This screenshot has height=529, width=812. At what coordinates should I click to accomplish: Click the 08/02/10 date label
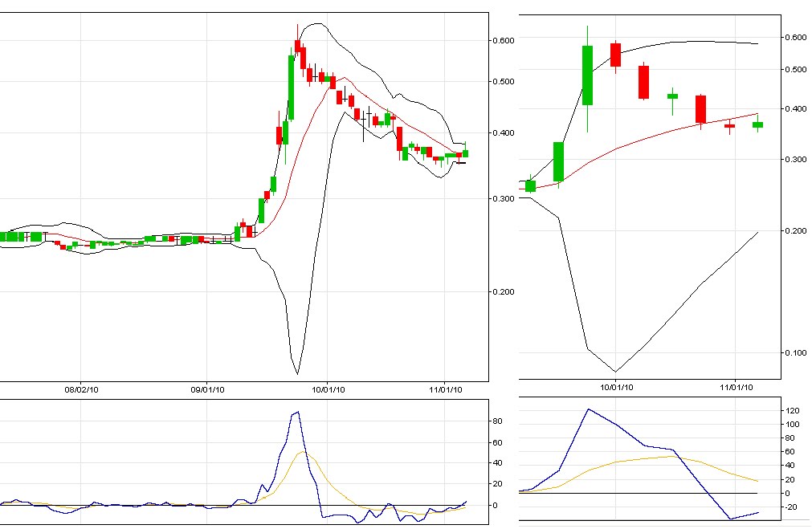click(x=81, y=389)
